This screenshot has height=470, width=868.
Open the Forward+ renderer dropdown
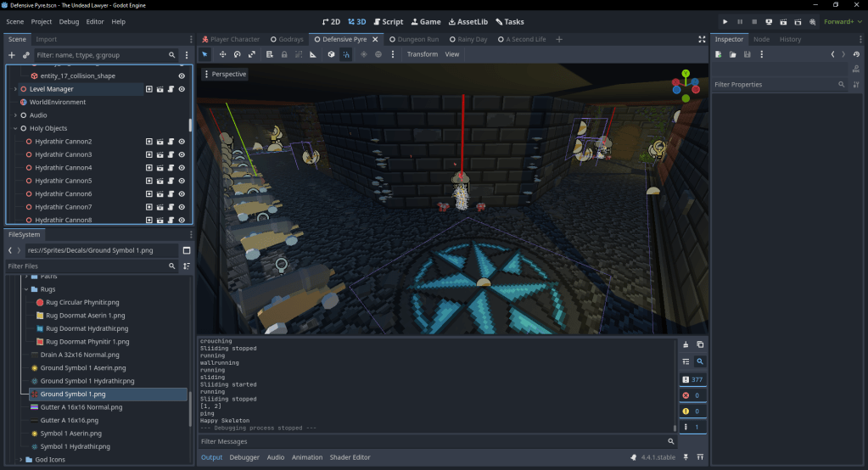pos(843,21)
